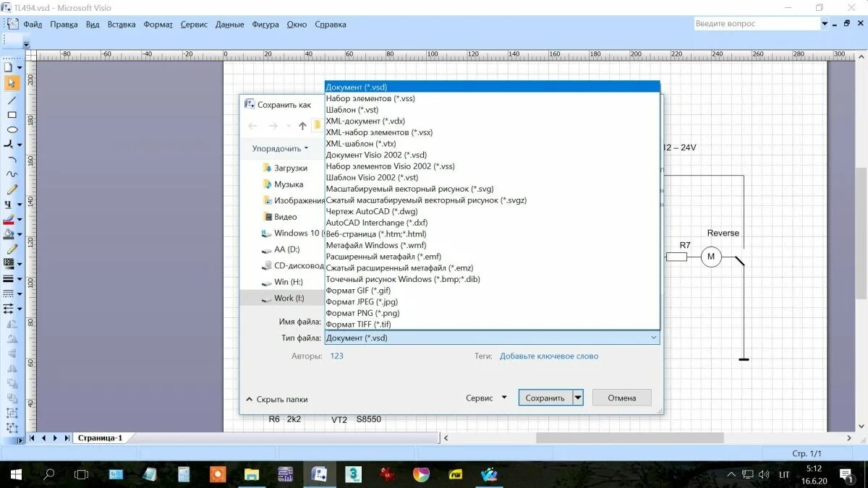The height and width of the screenshot is (488, 868).
Task: Open Формат menu
Action: point(158,24)
